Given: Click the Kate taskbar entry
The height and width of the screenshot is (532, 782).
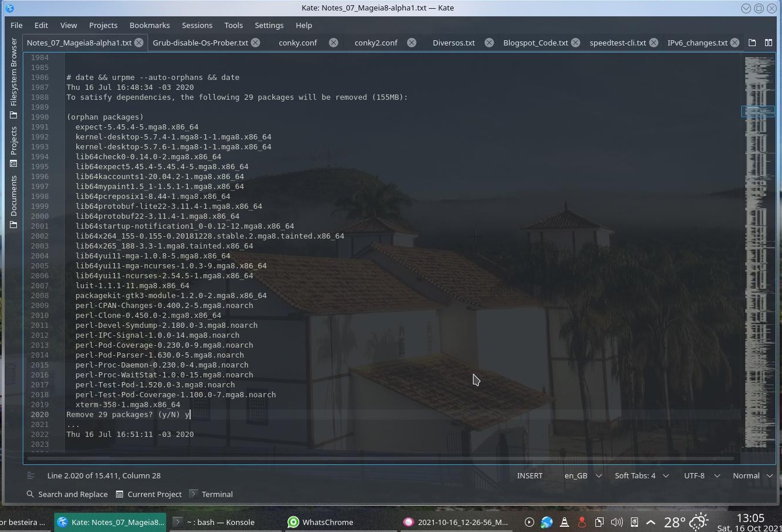Looking at the screenshot, I should pos(111,522).
